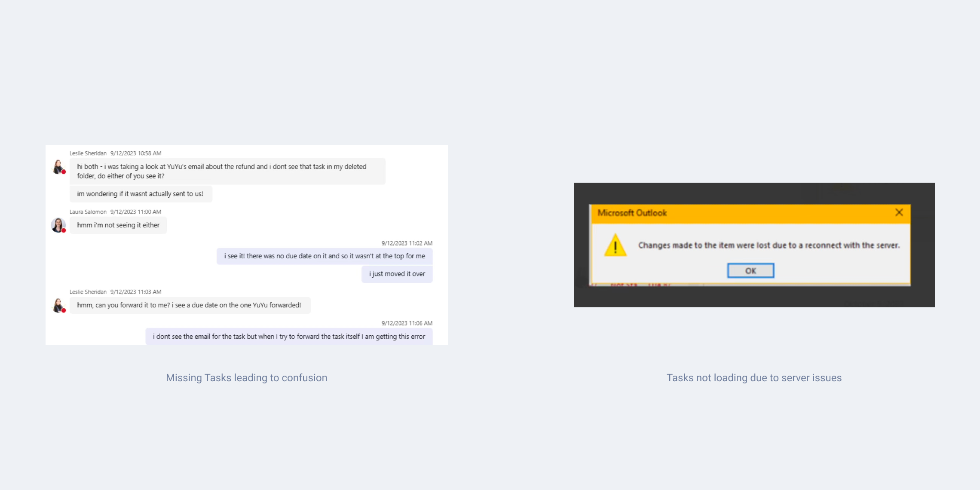Select 'i just moved it over' message
Viewport: 980px width, 490px height.
(x=397, y=274)
